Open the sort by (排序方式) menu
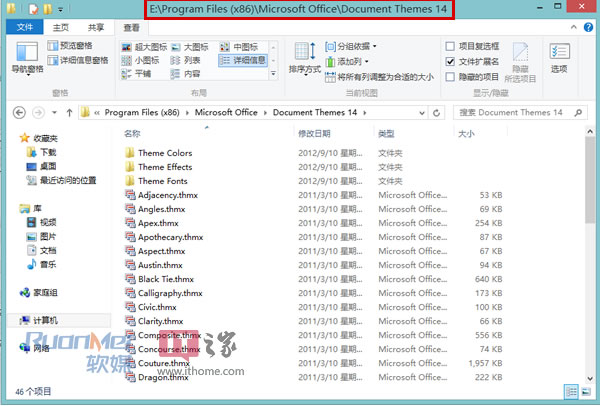Image resolution: width=600 pixels, height=406 pixels. coord(305,58)
